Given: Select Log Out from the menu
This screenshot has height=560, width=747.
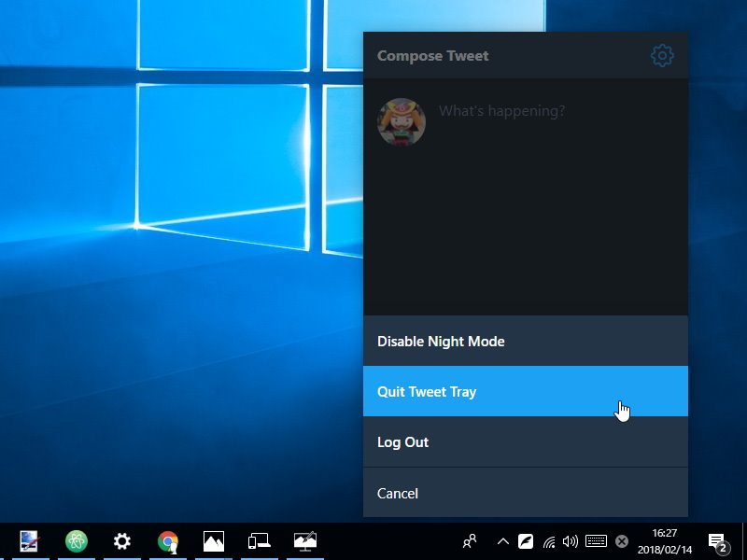Looking at the screenshot, I should (x=526, y=441).
